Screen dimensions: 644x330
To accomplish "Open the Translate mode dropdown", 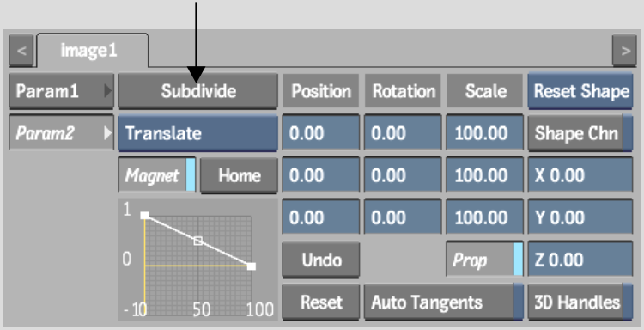I will [x=198, y=133].
